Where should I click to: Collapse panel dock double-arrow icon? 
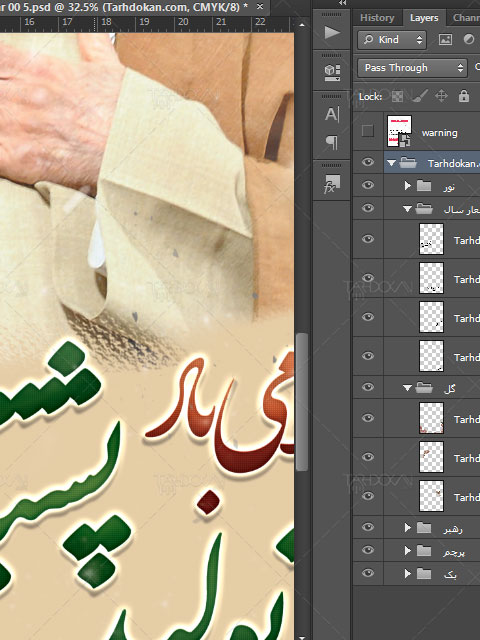(342, 3)
